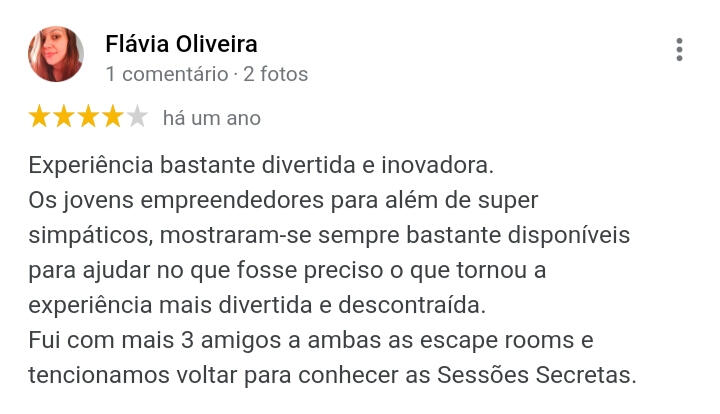Click Flávia Oliveira's profile avatar

pos(56,54)
